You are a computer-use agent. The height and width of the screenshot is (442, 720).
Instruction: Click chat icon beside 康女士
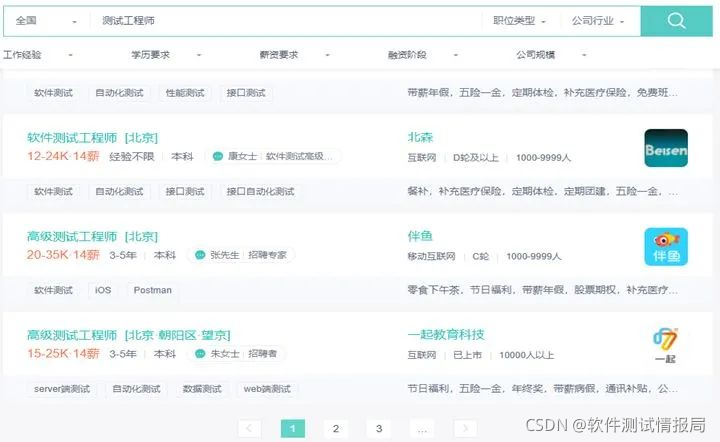218,157
